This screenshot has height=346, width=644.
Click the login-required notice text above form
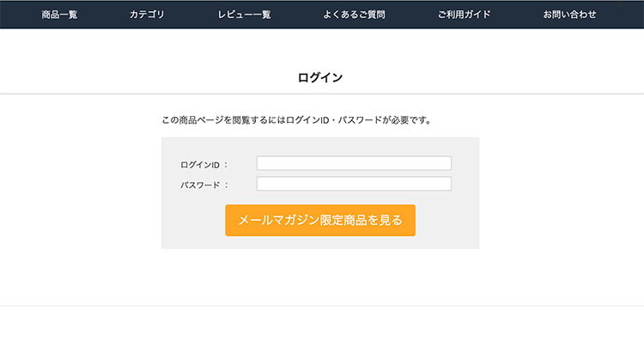pyautogui.click(x=296, y=119)
